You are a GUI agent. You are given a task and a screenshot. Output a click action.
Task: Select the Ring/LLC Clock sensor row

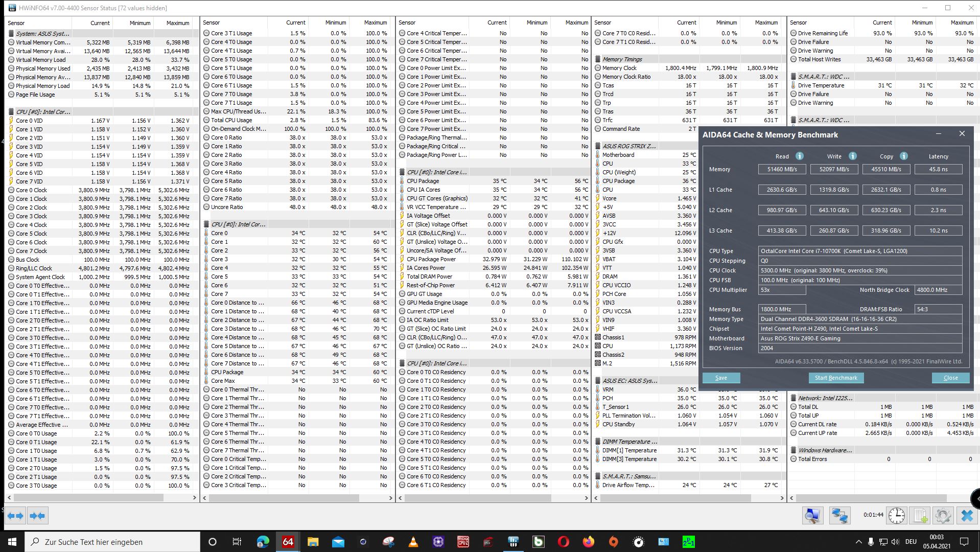(x=101, y=268)
